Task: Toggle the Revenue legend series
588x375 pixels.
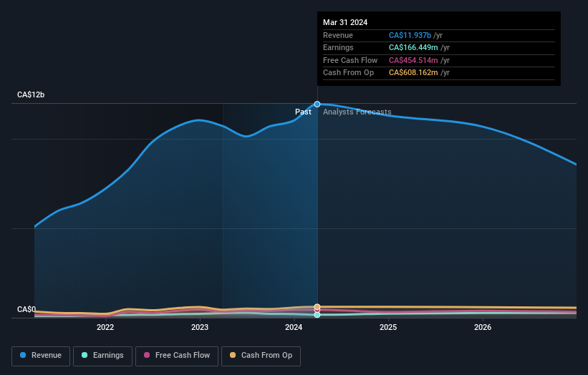Action: [41, 356]
